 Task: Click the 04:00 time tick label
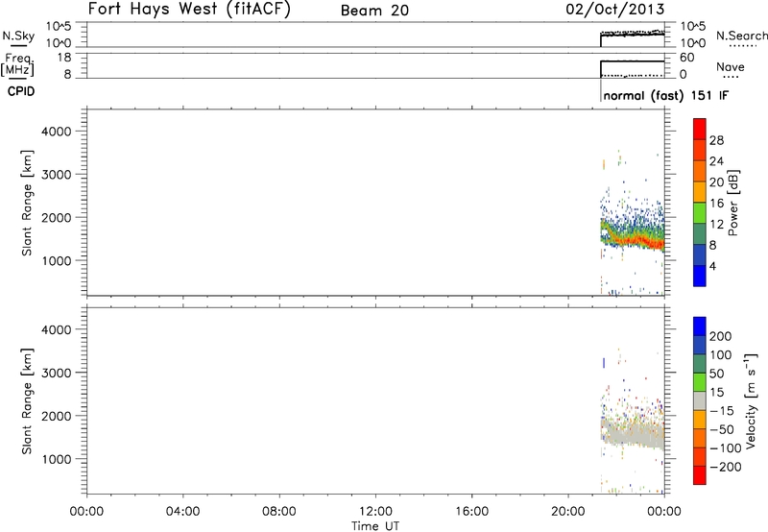tap(182, 512)
